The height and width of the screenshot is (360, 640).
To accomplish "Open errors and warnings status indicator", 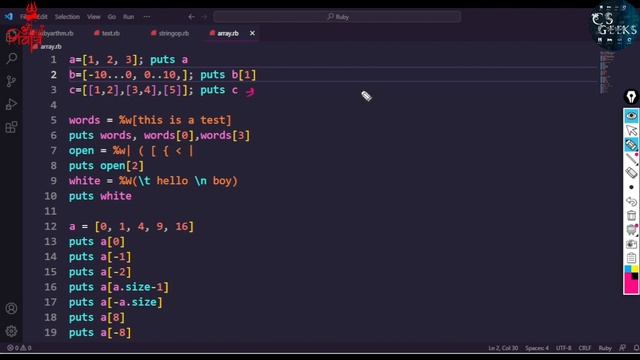I will [x=19, y=348].
